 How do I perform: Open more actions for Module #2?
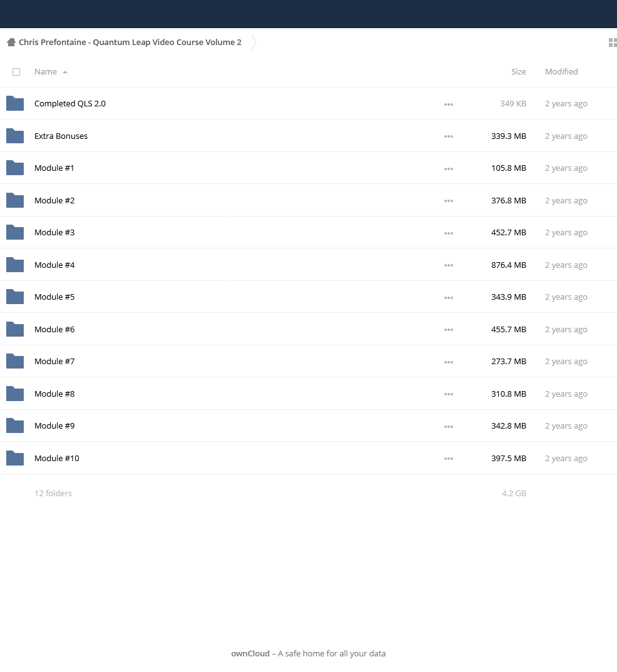click(449, 201)
